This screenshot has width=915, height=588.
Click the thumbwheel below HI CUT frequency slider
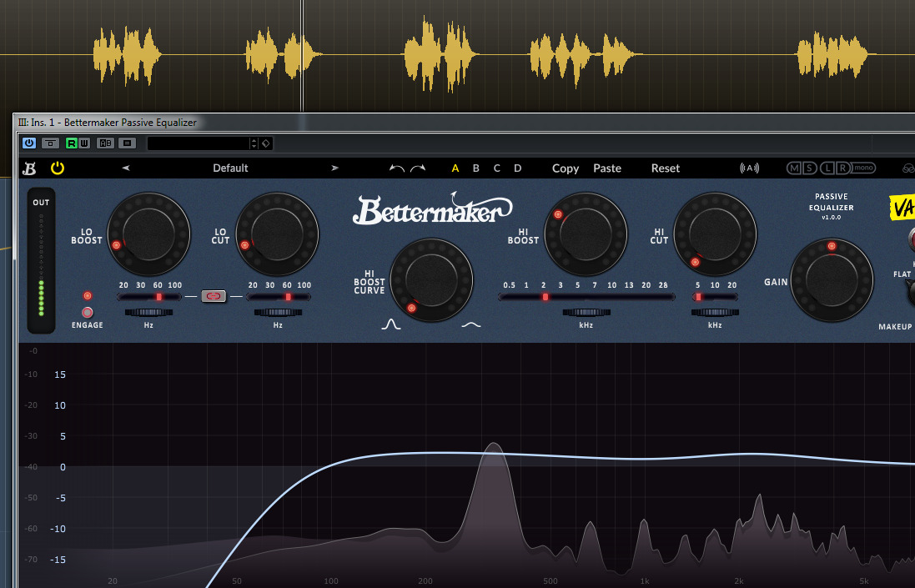point(715,312)
